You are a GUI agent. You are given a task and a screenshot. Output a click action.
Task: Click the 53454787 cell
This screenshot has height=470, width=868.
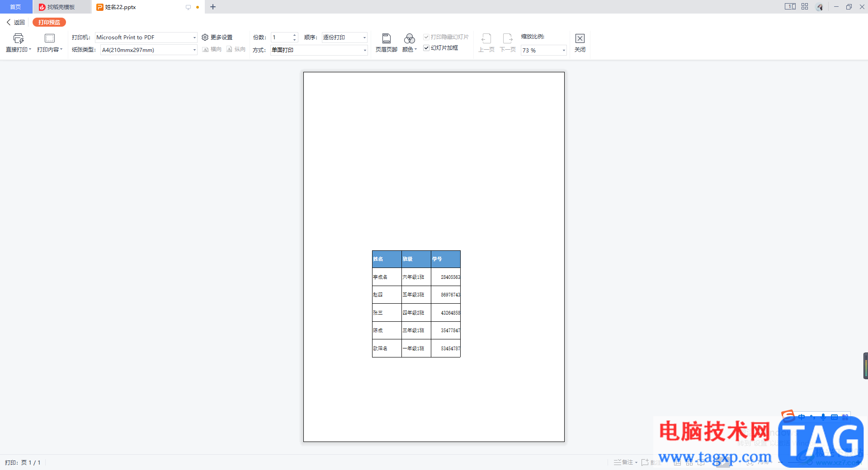(446, 348)
